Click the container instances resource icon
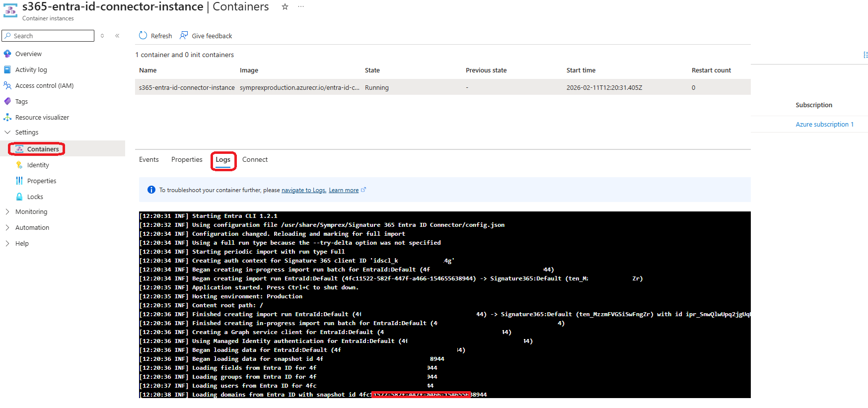 [10, 11]
